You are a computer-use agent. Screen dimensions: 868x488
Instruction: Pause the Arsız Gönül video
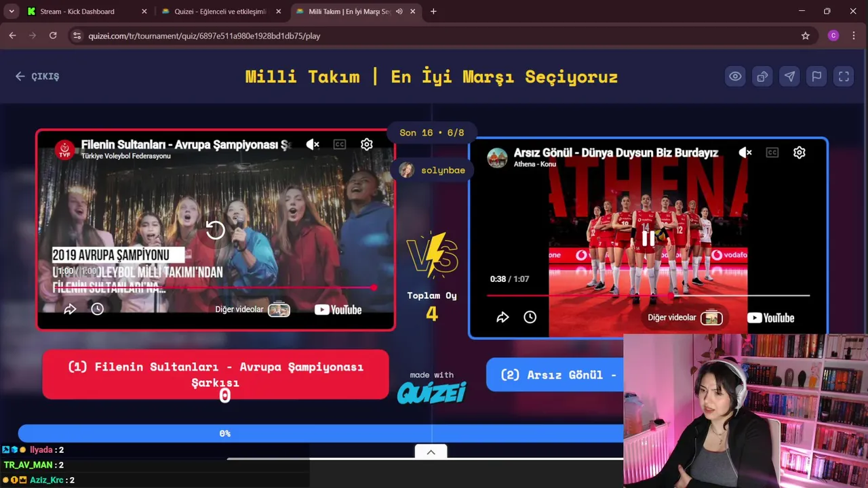click(648, 238)
